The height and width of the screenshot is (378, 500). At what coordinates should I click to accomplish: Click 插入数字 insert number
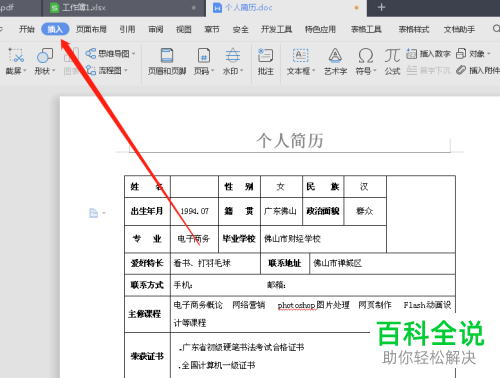tap(429, 53)
